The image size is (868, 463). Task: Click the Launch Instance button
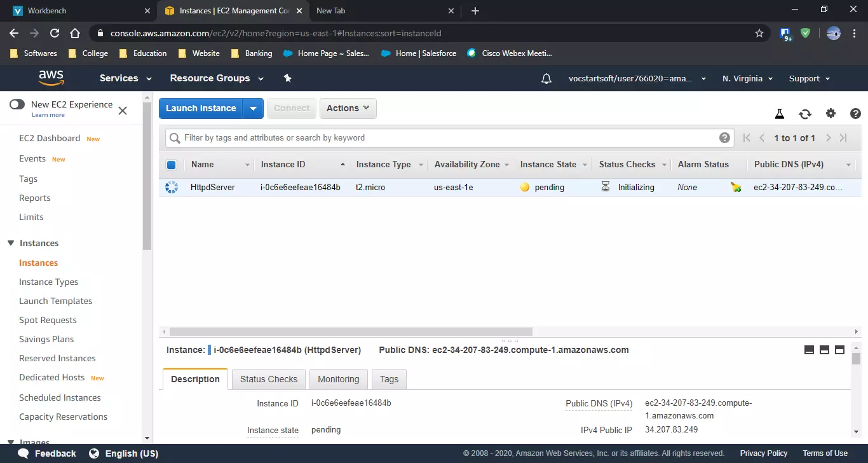click(x=201, y=108)
